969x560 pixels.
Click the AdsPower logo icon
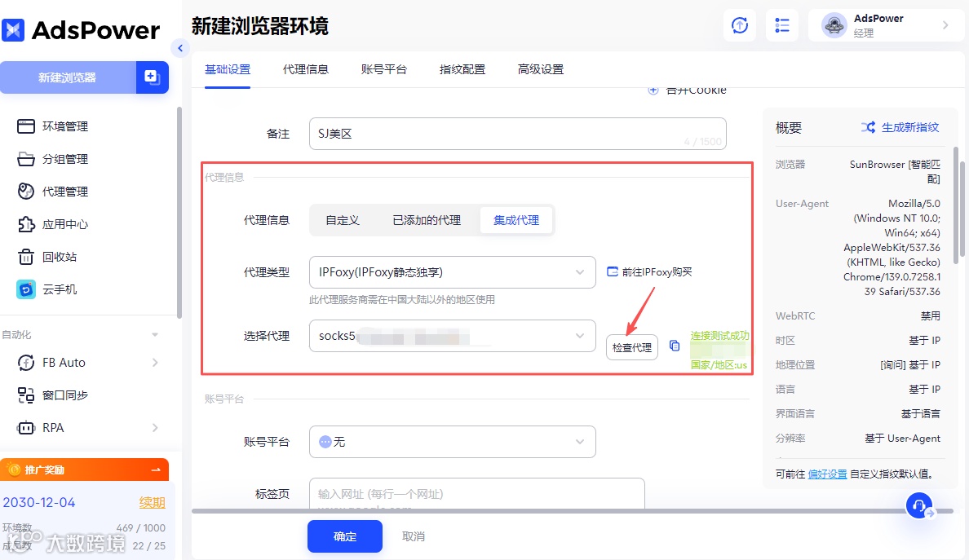click(x=13, y=29)
